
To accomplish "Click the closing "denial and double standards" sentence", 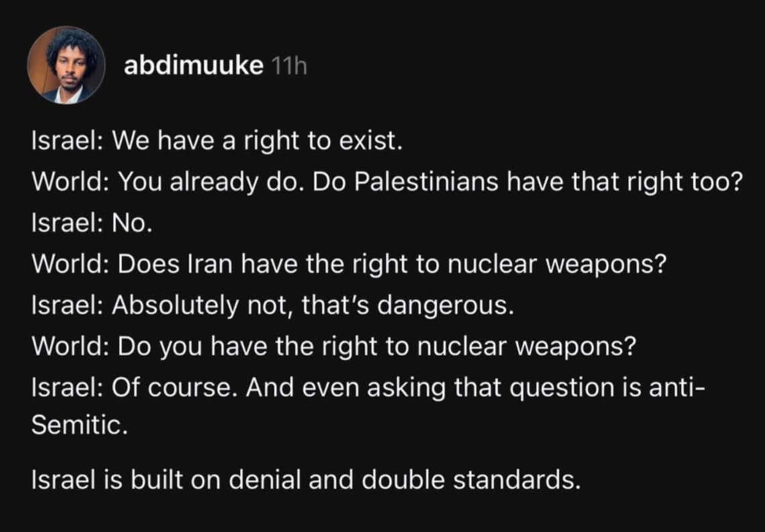I will coord(306,481).
